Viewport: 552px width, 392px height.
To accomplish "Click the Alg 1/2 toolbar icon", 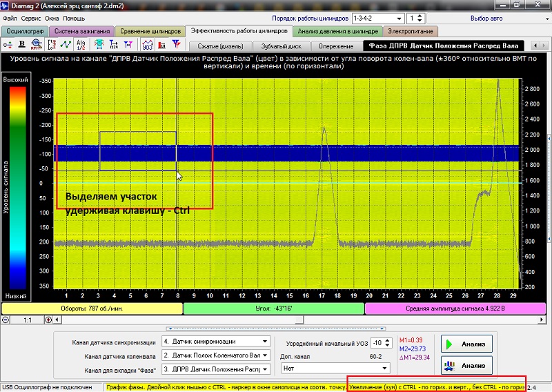I will (x=81, y=44).
